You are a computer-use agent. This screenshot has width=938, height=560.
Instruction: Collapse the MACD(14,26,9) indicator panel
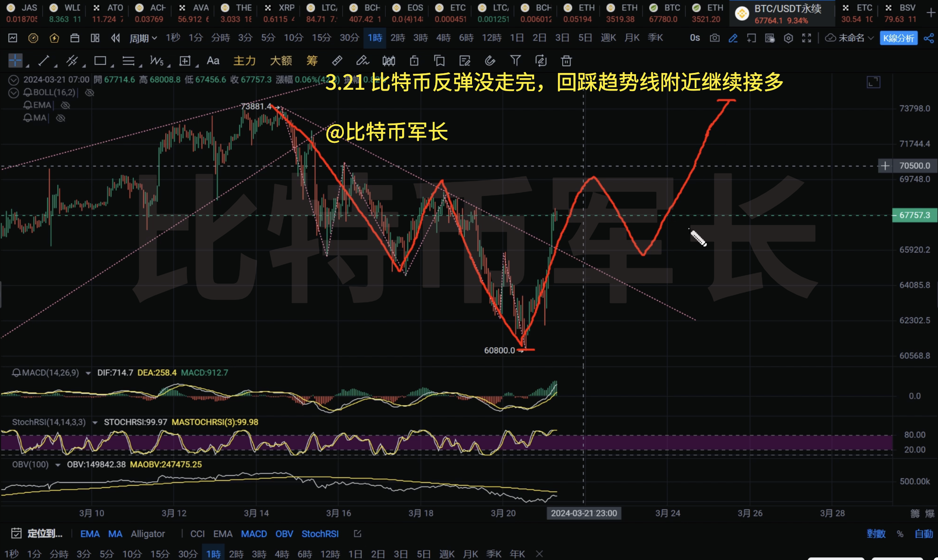pos(88,372)
